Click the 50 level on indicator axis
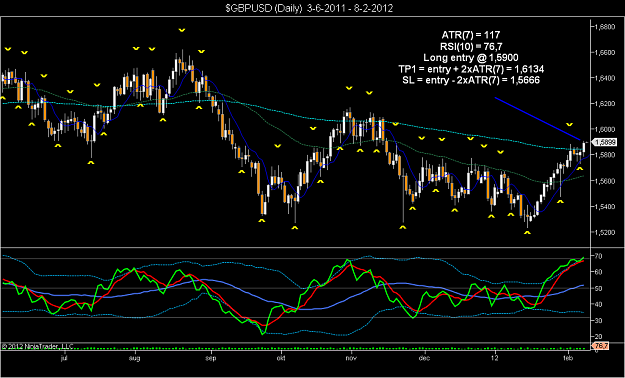 coord(598,288)
